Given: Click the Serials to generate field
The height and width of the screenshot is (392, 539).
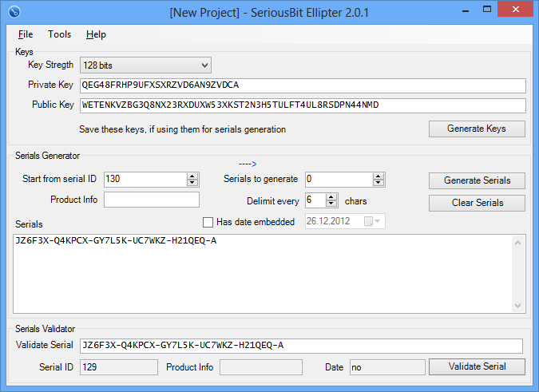Looking at the screenshot, I should [339, 180].
